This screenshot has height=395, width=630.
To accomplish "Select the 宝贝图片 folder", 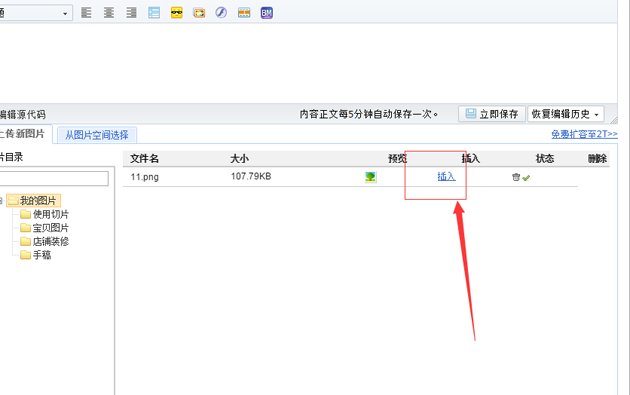I will pos(45,228).
